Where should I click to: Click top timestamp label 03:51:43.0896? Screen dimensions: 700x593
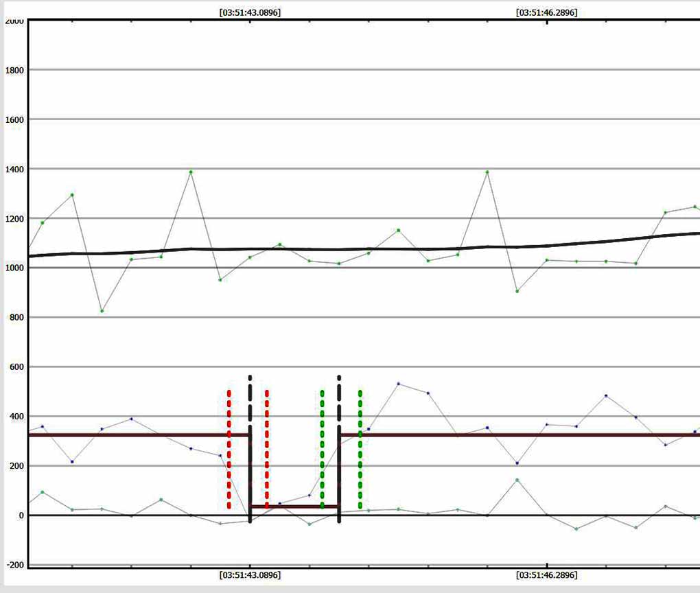pyautogui.click(x=250, y=12)
